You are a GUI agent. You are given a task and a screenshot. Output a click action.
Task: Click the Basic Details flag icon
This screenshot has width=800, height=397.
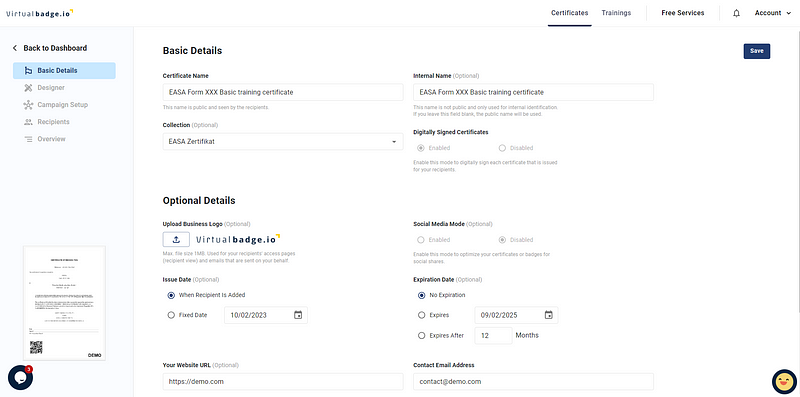coord(28,70)
